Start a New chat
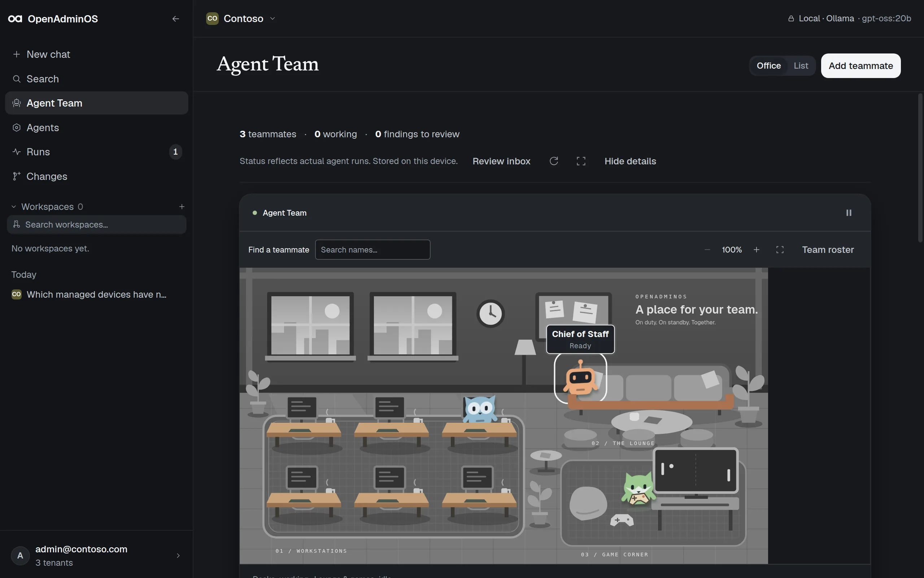Viewport: 924px width, 578px height. (97, 54)
